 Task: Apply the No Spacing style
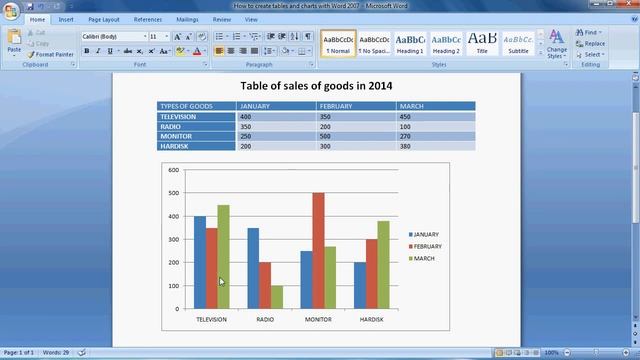pos(374,44)
